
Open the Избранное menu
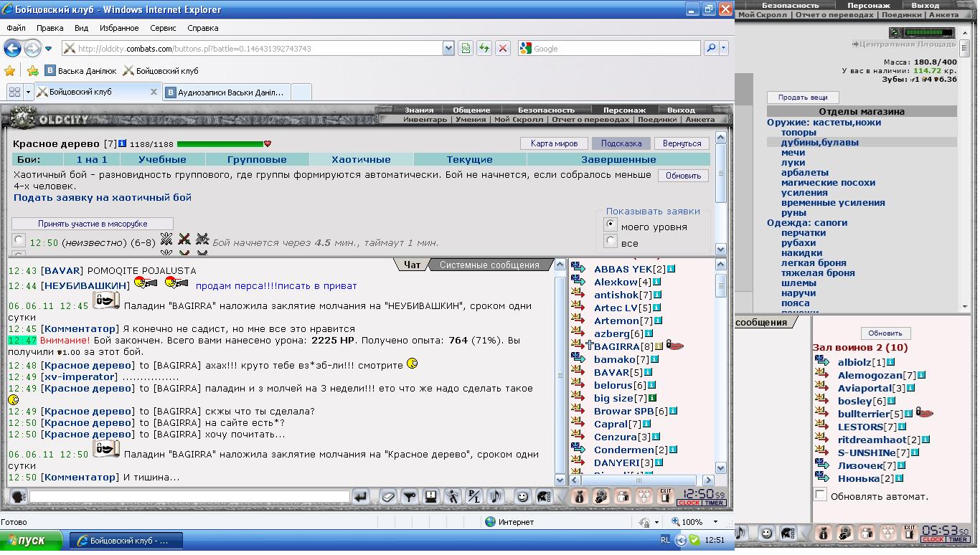click(x=119, y=28)
